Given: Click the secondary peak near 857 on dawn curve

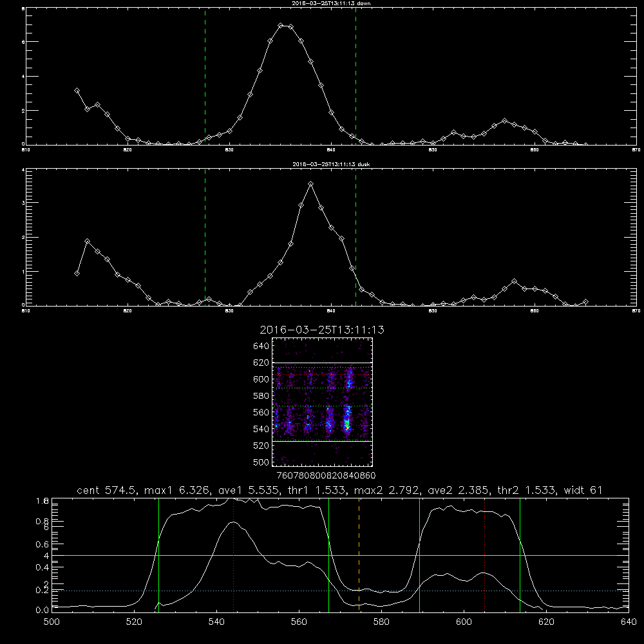Looking at the screenshot, I should (x=504, y=121).
